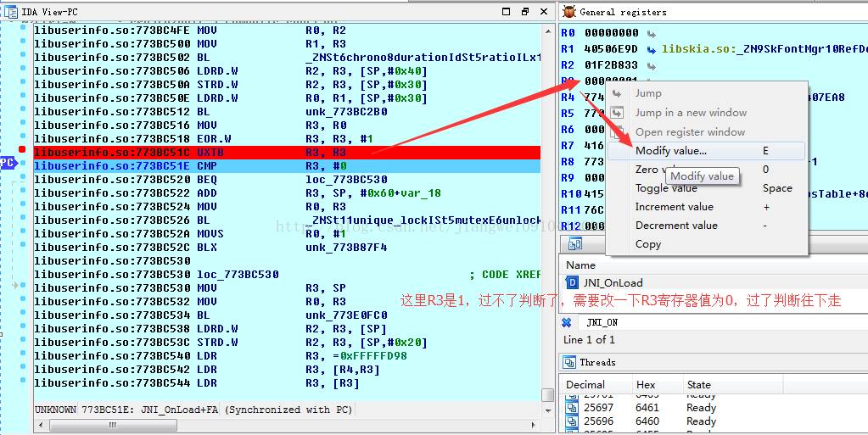Maximize the IDA View-PC pane
The image size is (868, 435).
coord(506,11)
